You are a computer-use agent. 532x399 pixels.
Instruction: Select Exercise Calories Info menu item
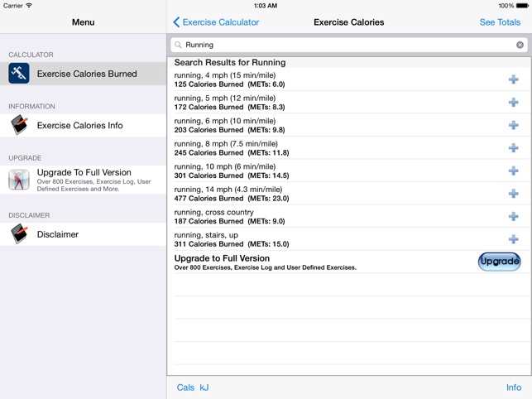click(x=83, y=125)
